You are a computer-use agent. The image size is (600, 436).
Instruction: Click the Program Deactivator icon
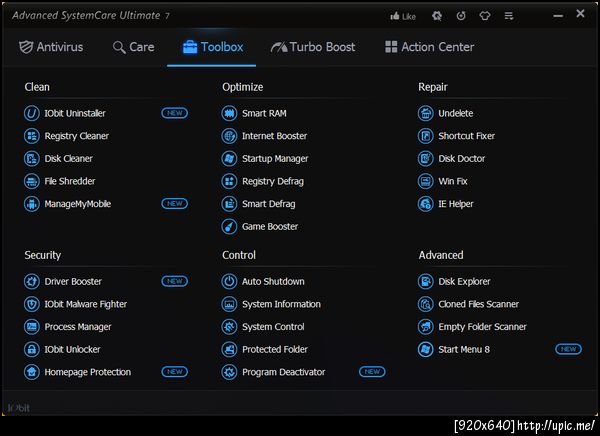pos(229,372)
